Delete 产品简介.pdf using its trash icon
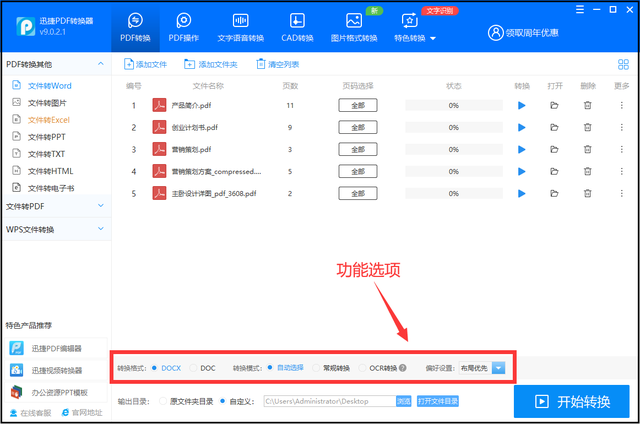The width and height of the screenshot is (640, 424). coord(588,106)
